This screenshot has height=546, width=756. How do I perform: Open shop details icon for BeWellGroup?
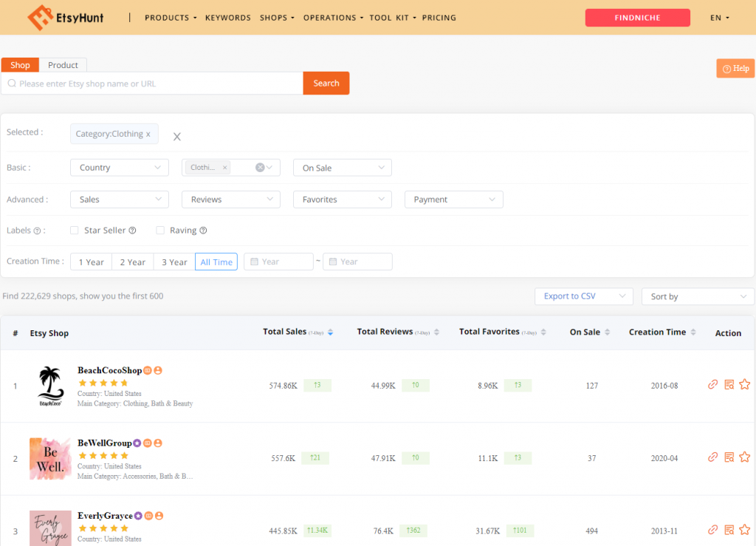coord(729,457)
